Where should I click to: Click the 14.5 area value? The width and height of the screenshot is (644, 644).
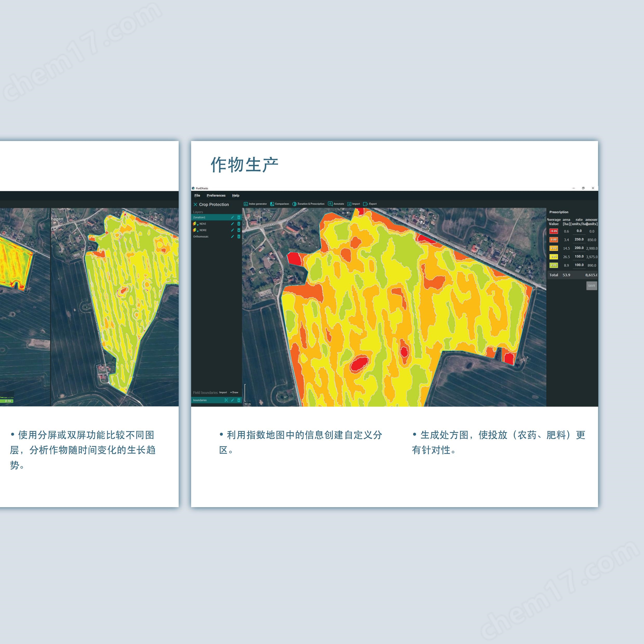coord(566,248)
